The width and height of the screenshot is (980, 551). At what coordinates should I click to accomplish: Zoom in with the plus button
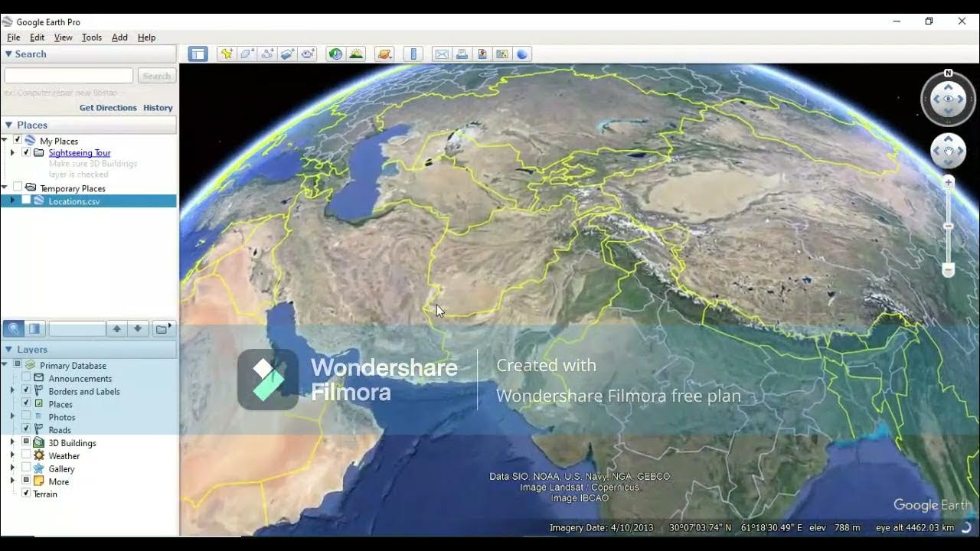949,182
